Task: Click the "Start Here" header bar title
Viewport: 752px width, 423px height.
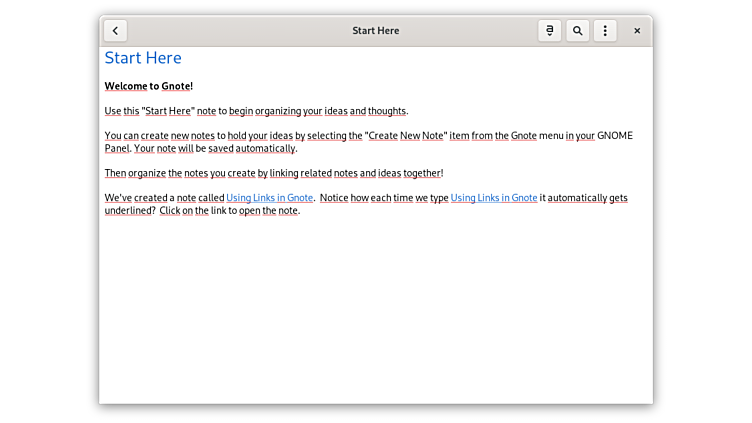Action: tap(375, 31)
